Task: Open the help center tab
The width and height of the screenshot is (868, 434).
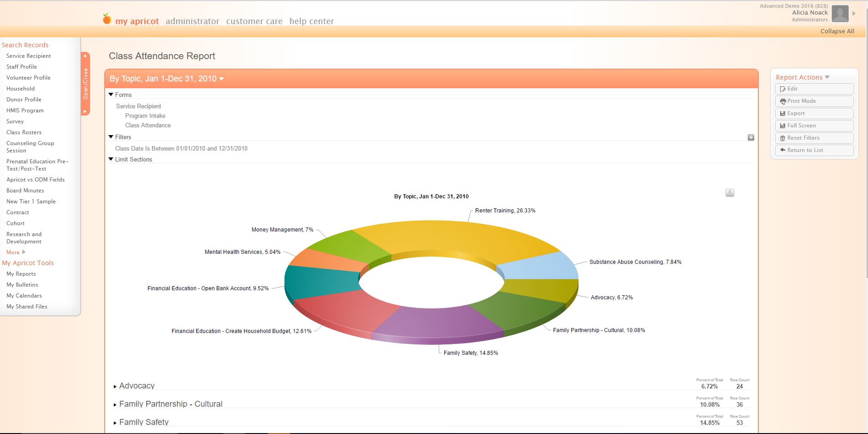Action: (311, 21)
